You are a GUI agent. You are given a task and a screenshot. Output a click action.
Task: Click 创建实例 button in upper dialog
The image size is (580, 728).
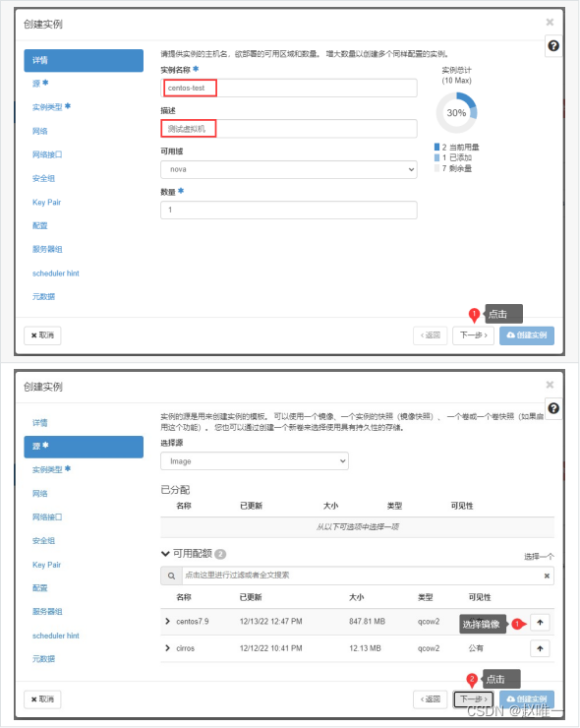527,335
